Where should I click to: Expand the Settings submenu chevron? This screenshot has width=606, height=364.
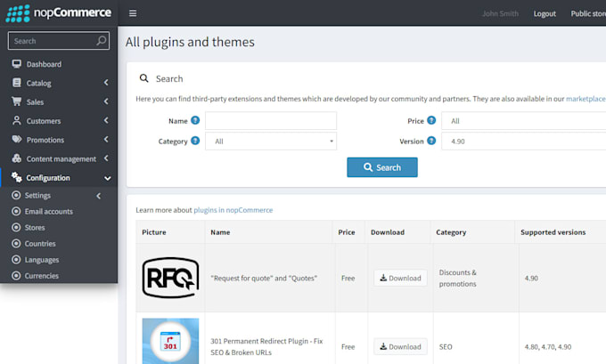click(99, 196)
